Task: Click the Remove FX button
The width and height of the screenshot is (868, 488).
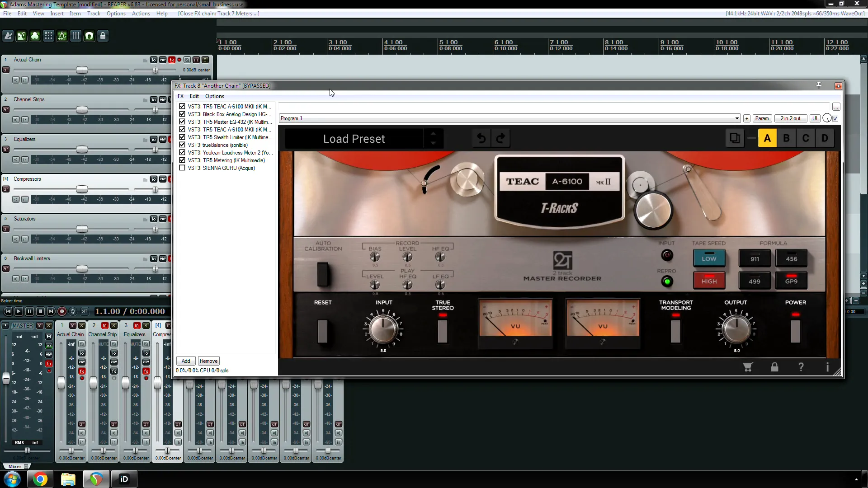Action: [x=208, y=361]
